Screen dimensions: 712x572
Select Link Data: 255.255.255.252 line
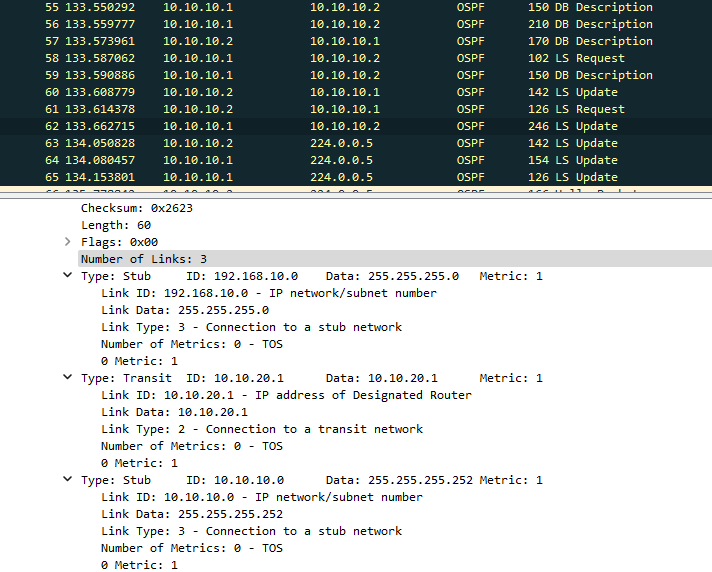click(x=192, y=514)
